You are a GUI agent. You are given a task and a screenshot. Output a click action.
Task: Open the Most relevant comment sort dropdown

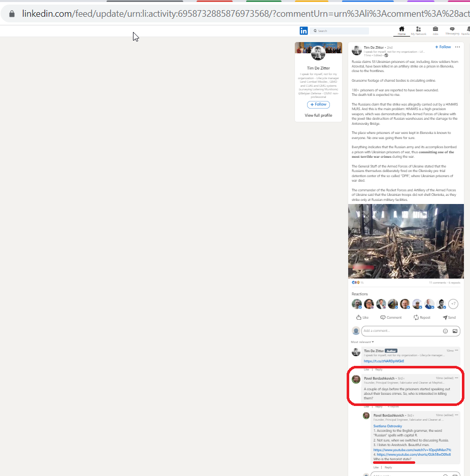tap(362, 342)
